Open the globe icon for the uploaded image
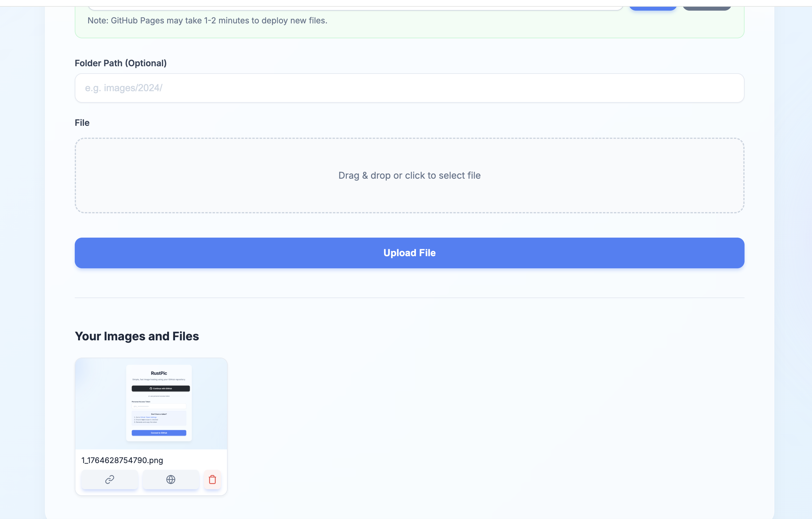The width and height of the screenshot is (812, 519). point(170,479)
